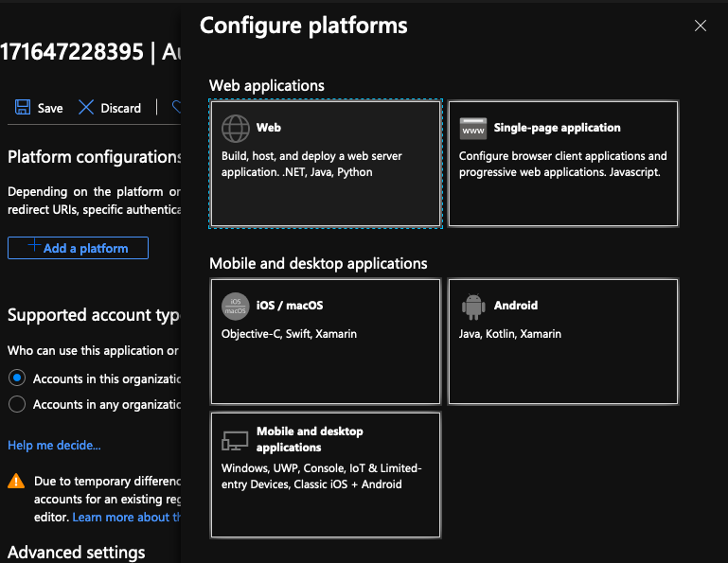
Task: Click the desktop devices icon on Mobile and desktop card
Action: click(x=235, y=441)
